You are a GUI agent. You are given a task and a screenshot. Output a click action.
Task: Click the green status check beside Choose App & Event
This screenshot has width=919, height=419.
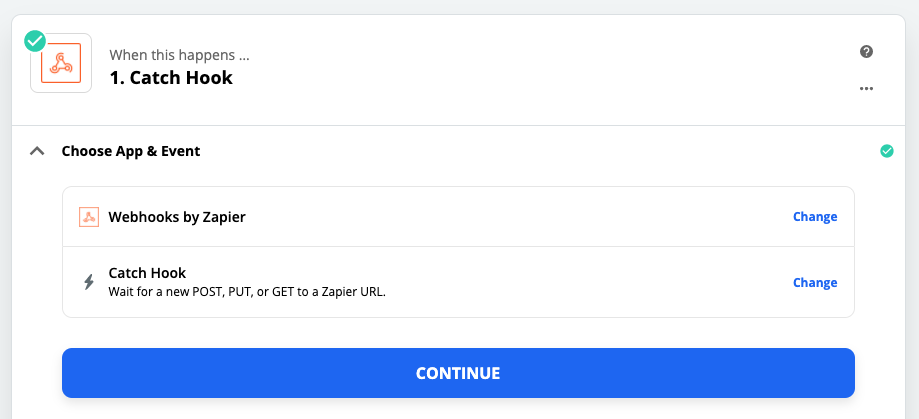tap(887, 151)
